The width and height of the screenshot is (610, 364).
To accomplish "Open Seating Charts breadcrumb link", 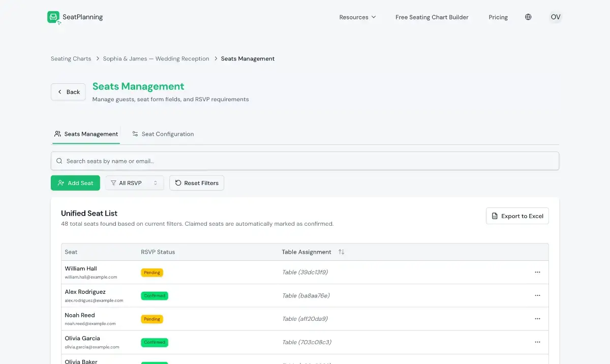I will 71,58.
